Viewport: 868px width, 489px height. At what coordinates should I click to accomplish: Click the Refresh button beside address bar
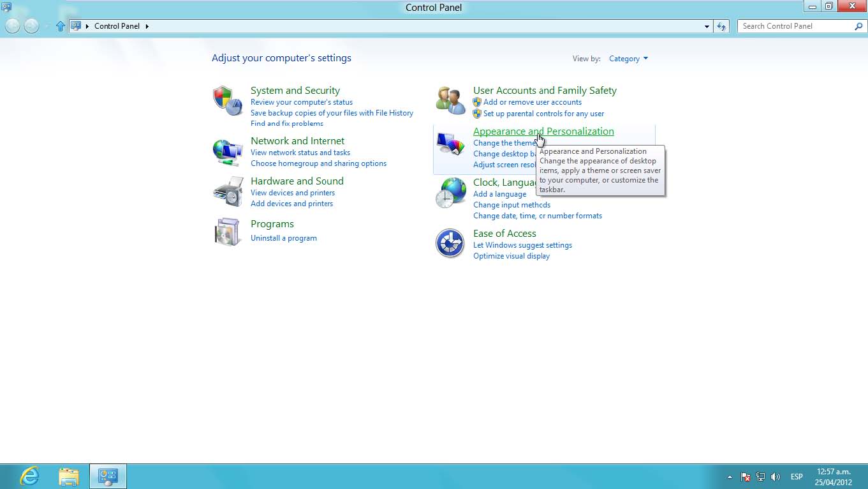click(721, 26)
